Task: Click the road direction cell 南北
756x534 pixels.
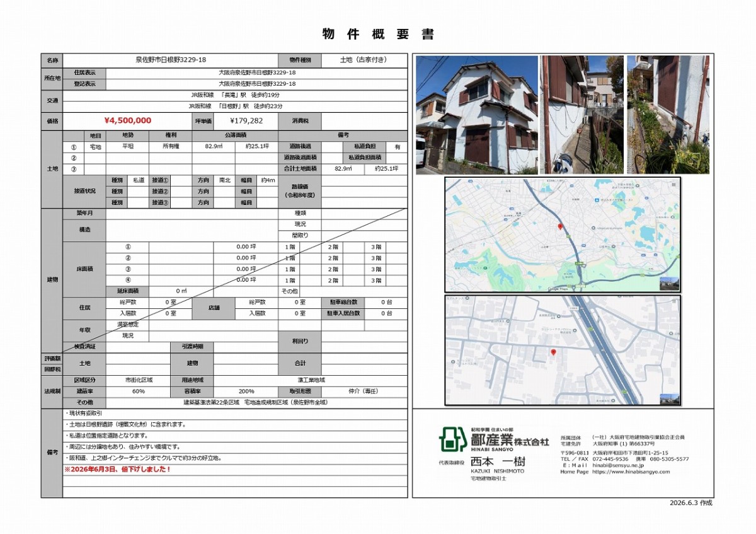Action: click(x=224, y=180)
